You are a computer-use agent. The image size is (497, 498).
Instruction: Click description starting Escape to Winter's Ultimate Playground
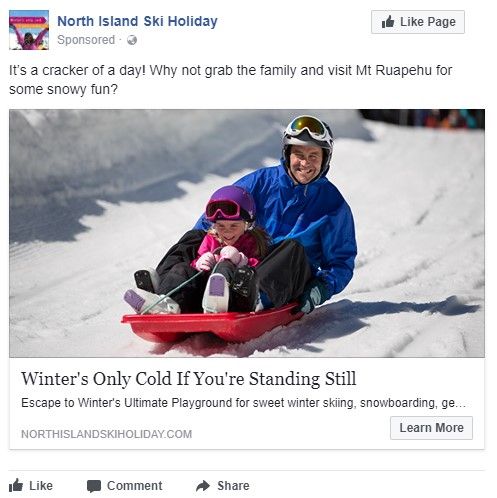243,403
